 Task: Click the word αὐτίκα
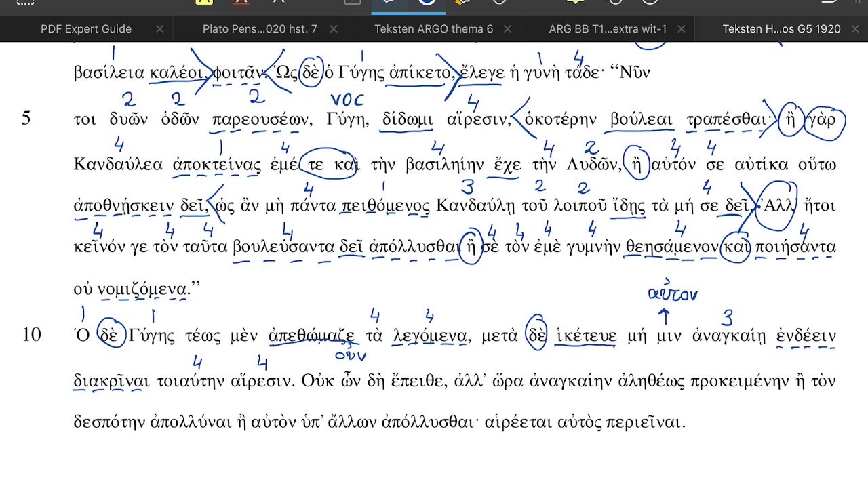click(764, 164)
